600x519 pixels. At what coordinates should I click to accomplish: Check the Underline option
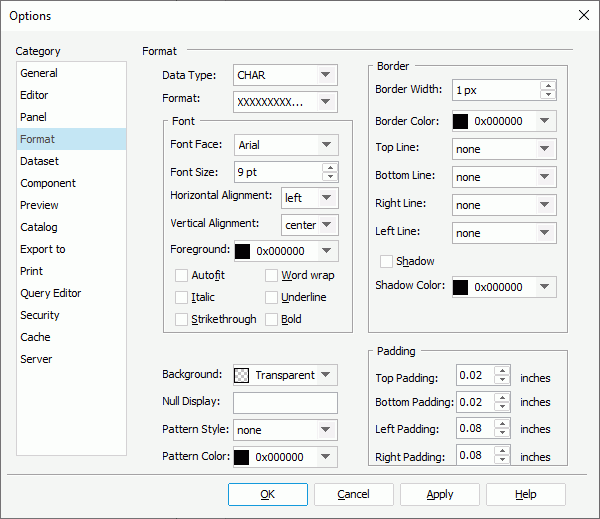271,297
